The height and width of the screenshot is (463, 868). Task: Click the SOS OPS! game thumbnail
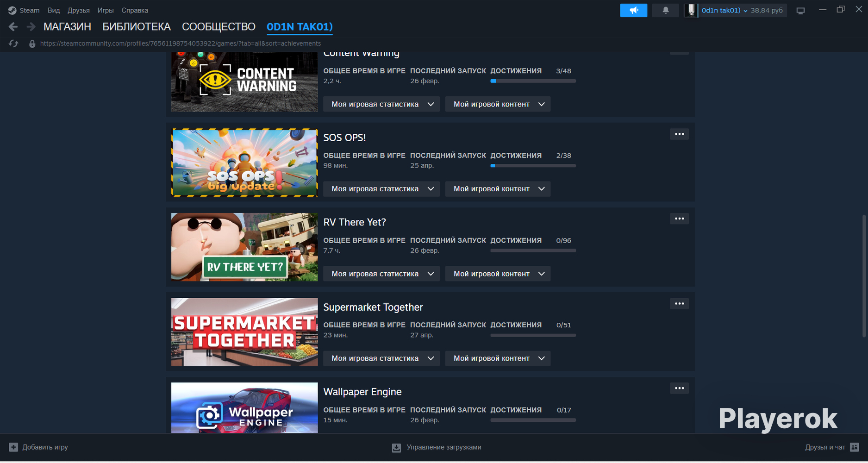click(244, 163)
